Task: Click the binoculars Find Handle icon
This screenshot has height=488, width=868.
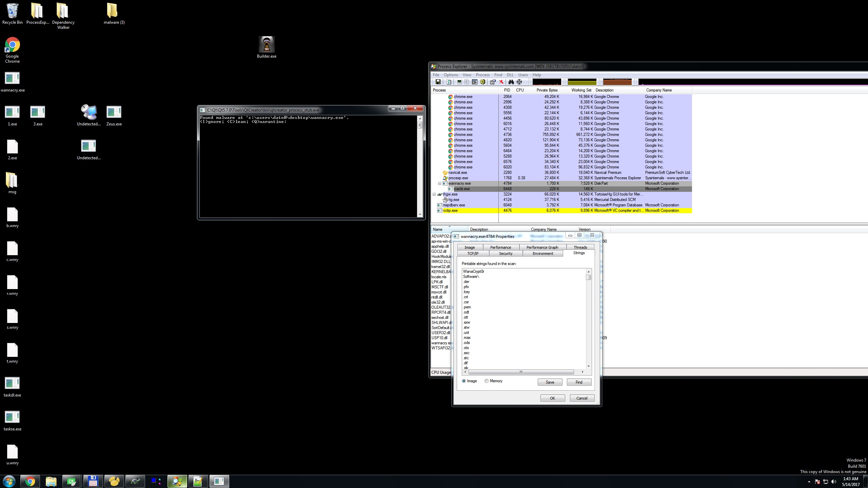Action: pyautogui.click(x=511, y=82)
